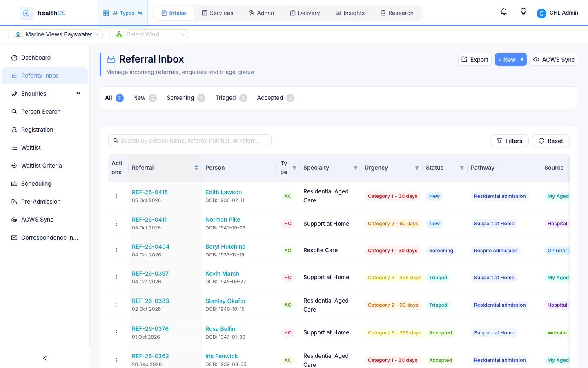Show Triaged referrals tab
The image size is (588, 368).
pyautogui.click(x=231, y=98)
